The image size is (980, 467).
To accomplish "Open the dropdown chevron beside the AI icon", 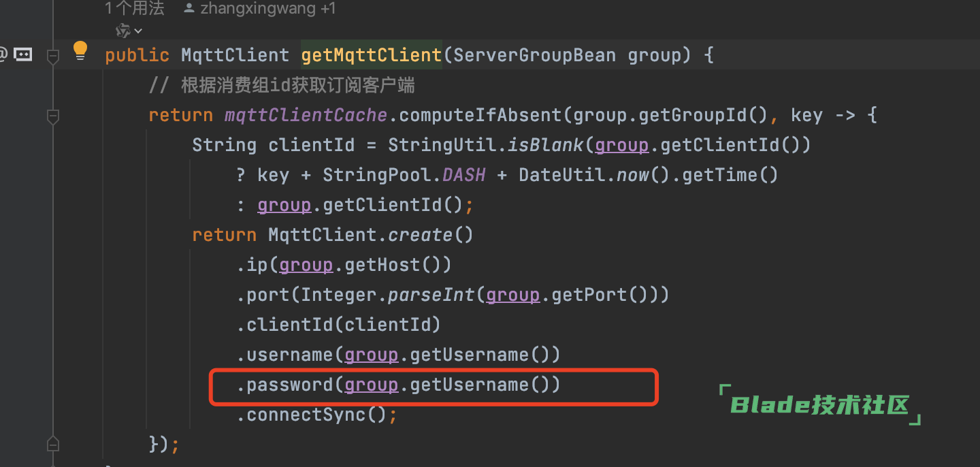I will (138, 31).
